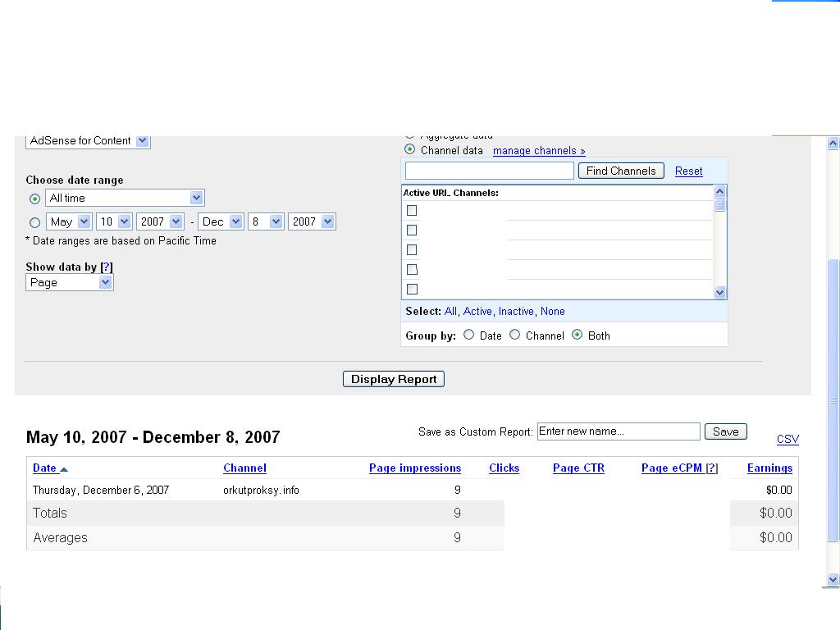Viewport: 840px width, 630px height.
Task: Tick the third Active URL Channels checkbox
Action: [412, 249]
